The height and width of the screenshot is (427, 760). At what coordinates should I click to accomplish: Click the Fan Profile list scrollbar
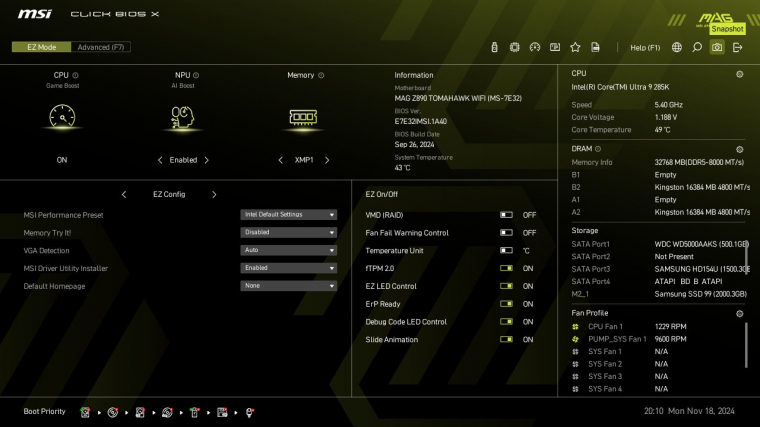[x=746, y=345]
